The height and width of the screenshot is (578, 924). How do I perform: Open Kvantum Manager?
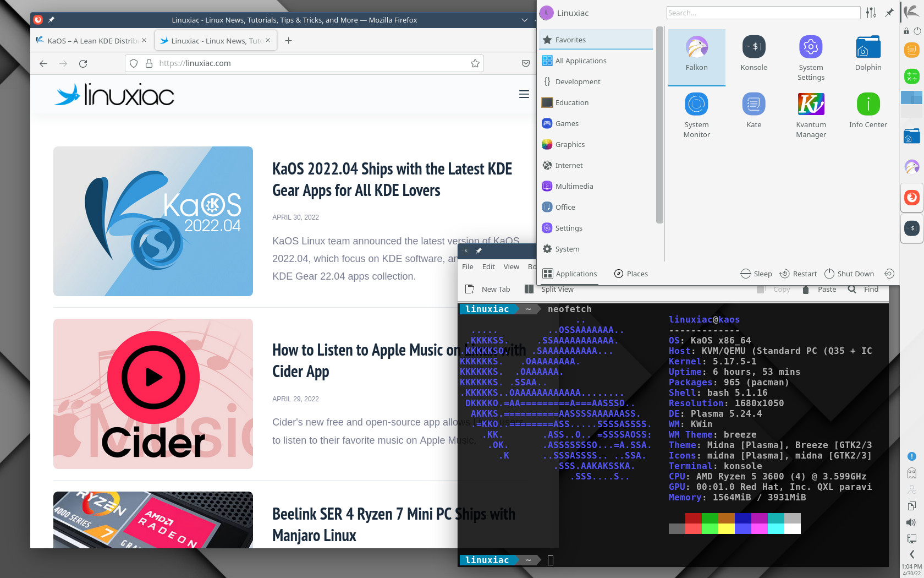(x=811, y=114)
